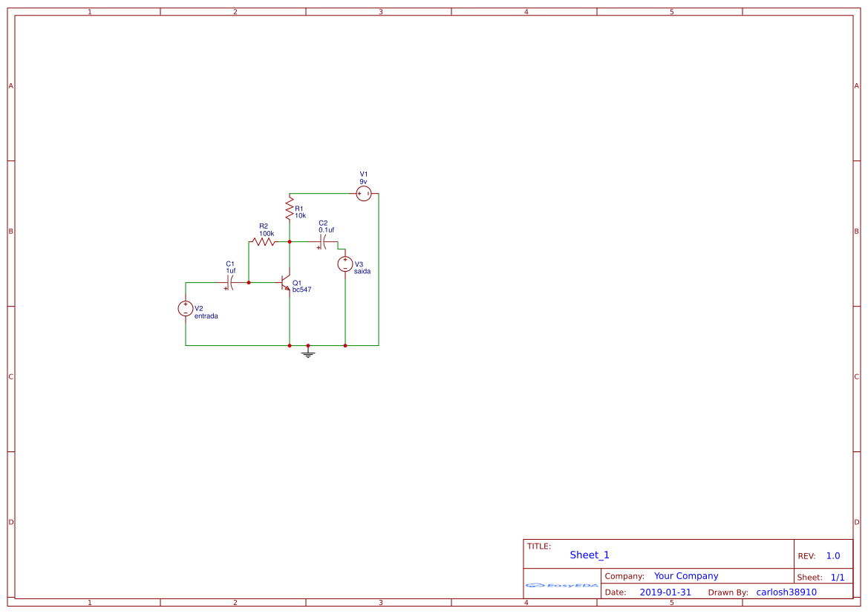Click the date '2019-01-31'
Screen dimensions: 868x614
click(665, 592)
